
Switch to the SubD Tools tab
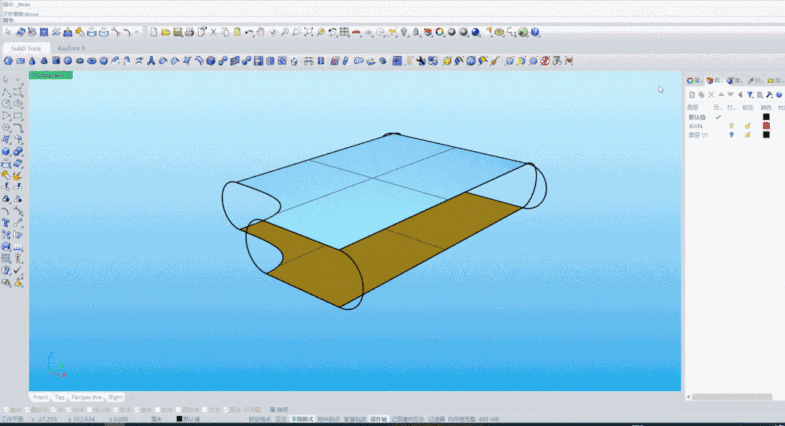pos(27,47)
